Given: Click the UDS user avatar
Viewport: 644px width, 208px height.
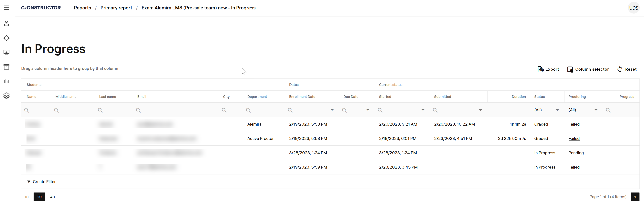Looking at the screenshot, I should [633, 8].
